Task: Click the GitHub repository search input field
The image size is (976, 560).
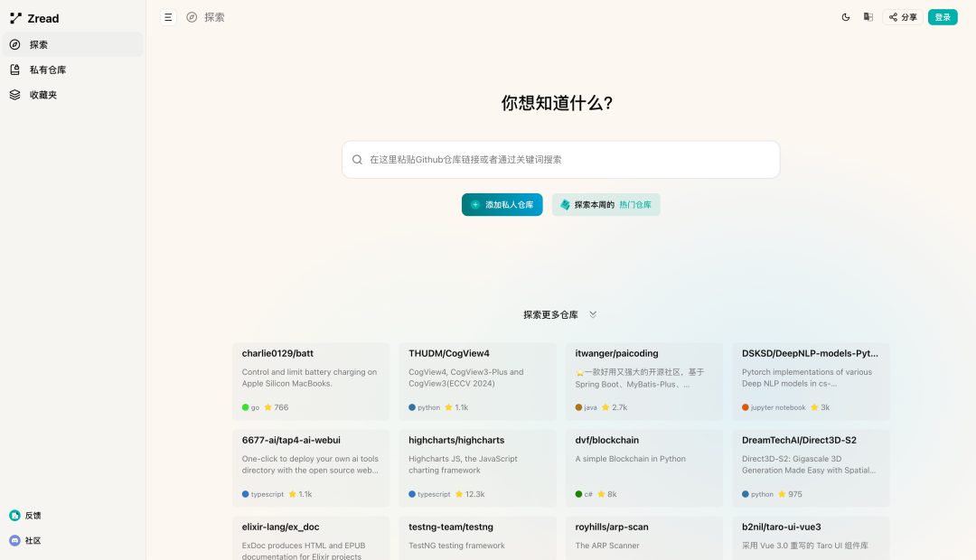Action: coord(560,159)
